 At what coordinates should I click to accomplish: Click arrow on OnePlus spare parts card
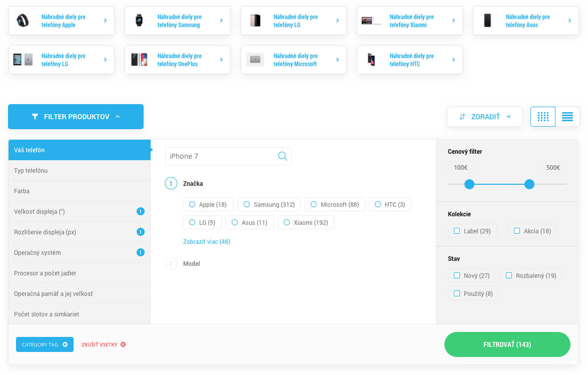(x=221, y=60)
